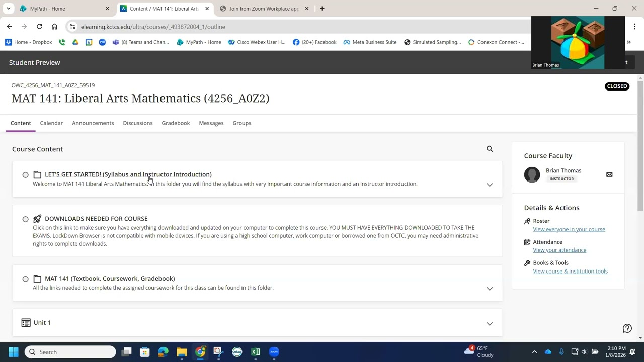The image size is (644, 362).
Task: Click the search magnifier in Course Content
Action: pyautogui.click(x=490, y=149)
